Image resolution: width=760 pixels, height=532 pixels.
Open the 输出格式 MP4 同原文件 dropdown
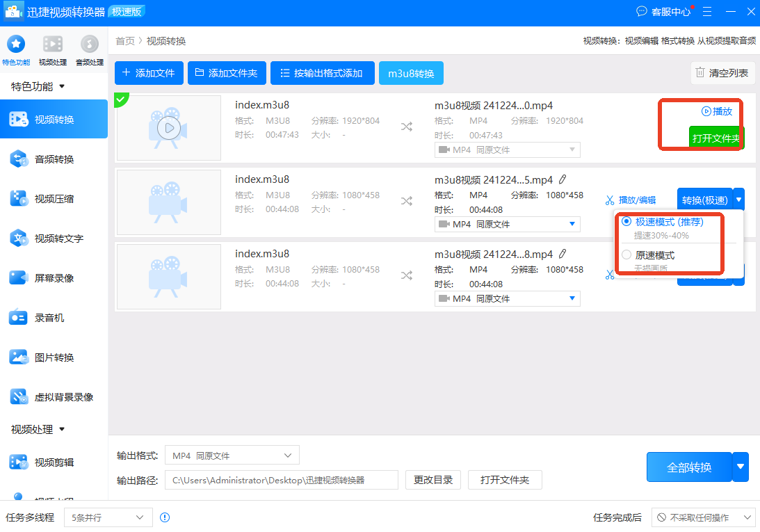pos(232,455)
